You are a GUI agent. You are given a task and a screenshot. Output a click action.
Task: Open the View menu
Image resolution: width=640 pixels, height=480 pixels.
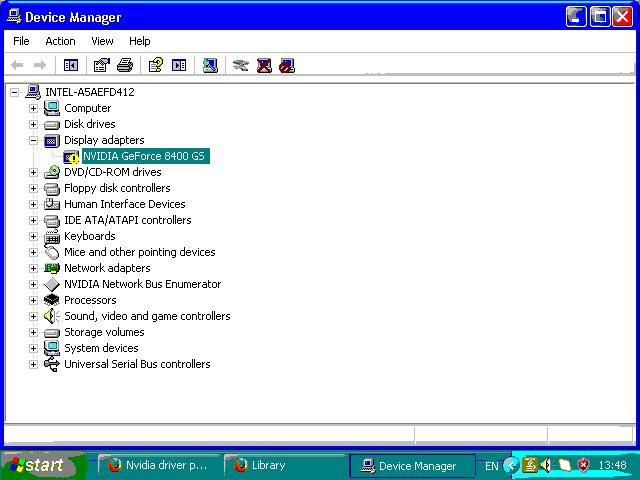[102, 41]
